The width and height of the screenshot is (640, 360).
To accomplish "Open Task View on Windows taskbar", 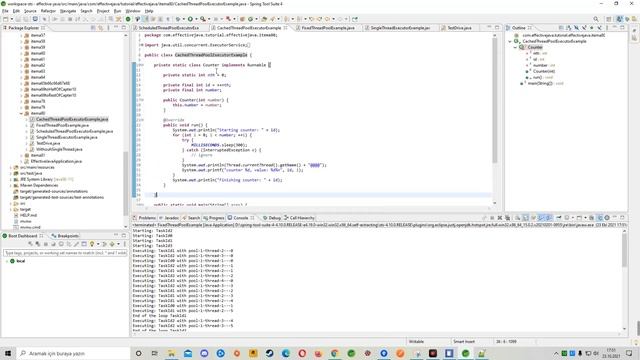I will 154,353.
